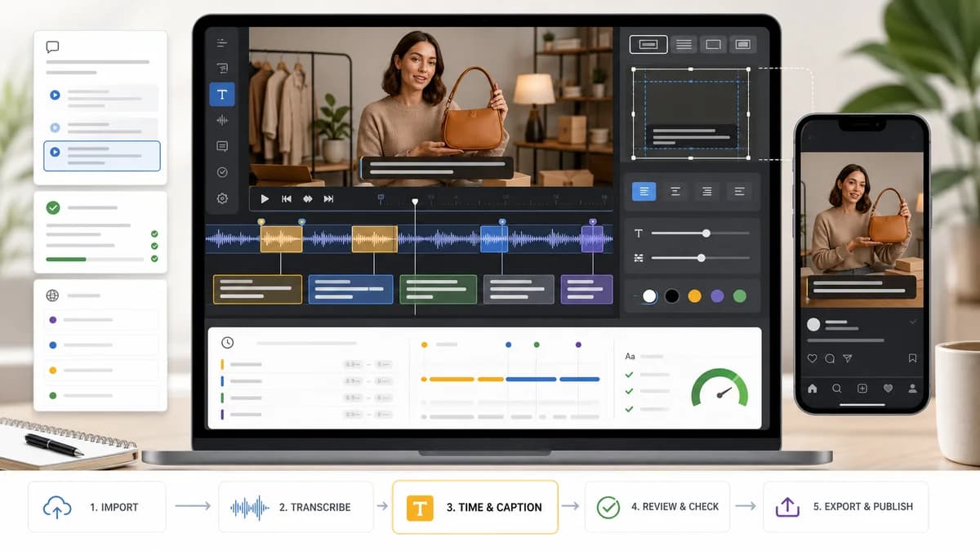The width and height of the screenshot is (980, 551).
Task: Open the settings gear in the editor sidebar
Action: [222, 198]
